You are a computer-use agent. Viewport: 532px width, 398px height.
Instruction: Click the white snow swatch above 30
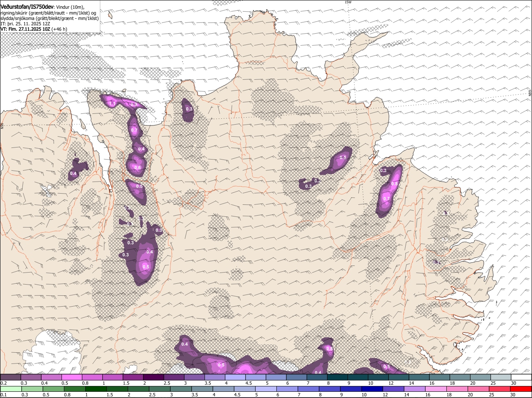(521, 377)
